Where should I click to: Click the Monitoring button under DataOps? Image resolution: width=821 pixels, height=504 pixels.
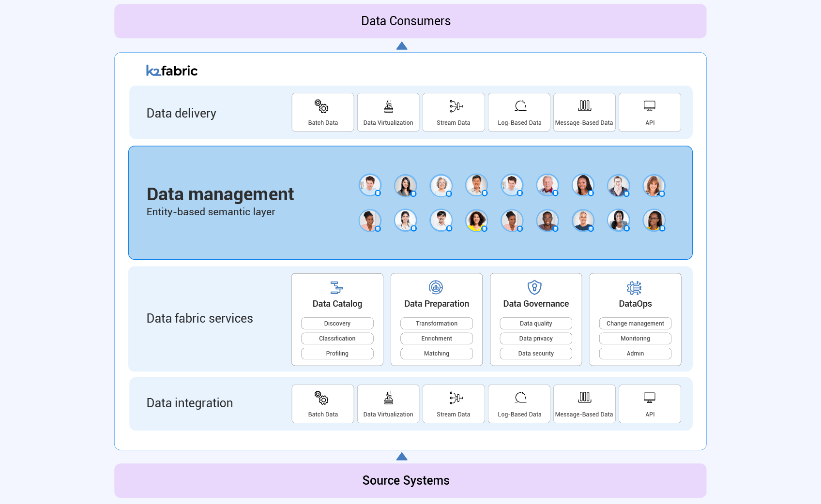point(635,338)
